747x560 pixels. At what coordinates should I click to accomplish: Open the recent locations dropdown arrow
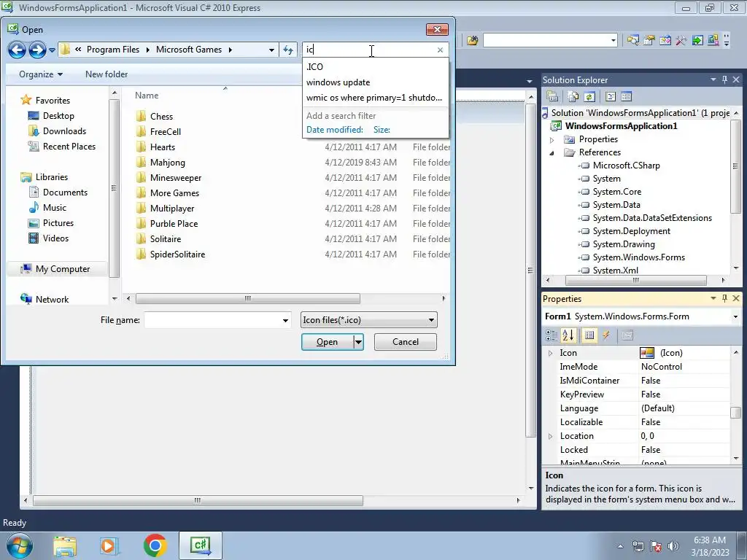pos(52,50)
